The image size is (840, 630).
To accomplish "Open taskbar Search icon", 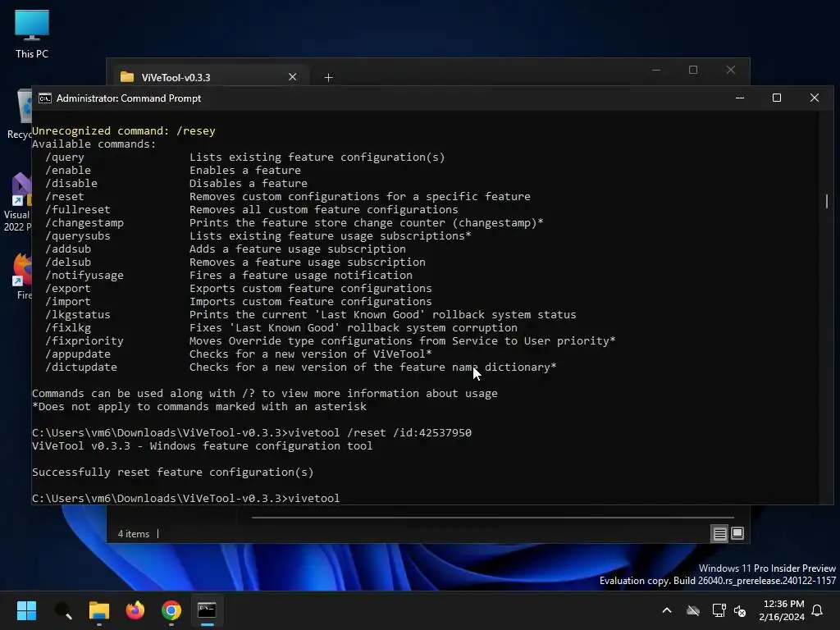I will tap(63, 610).
